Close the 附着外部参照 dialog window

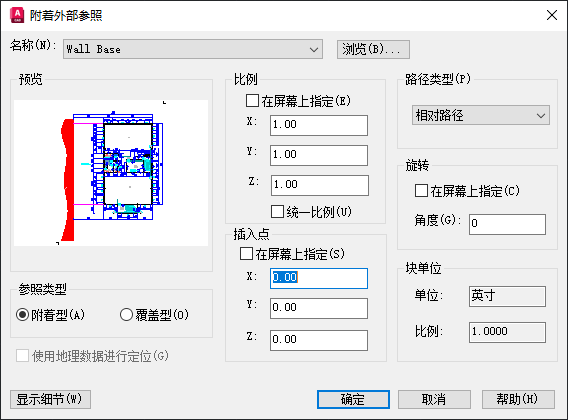tap(551, 15)
